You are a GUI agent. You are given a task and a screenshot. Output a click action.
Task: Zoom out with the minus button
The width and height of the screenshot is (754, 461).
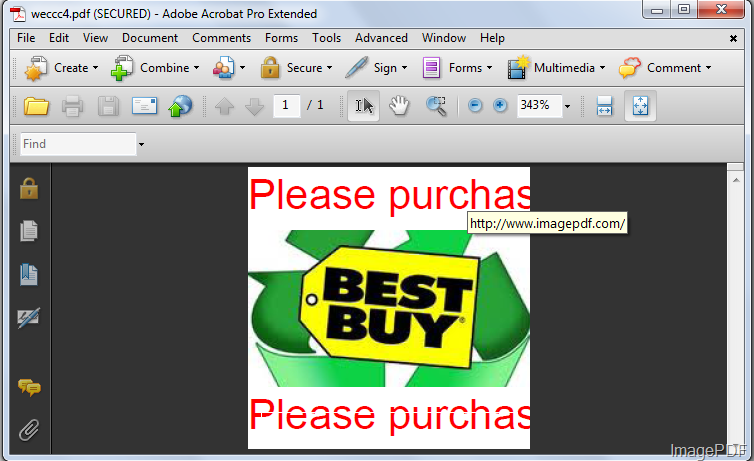pos(475,105)
